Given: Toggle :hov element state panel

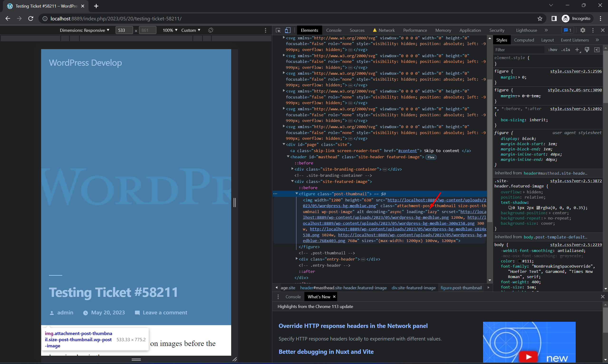Looking at the screenshot, I should point(552,50).
